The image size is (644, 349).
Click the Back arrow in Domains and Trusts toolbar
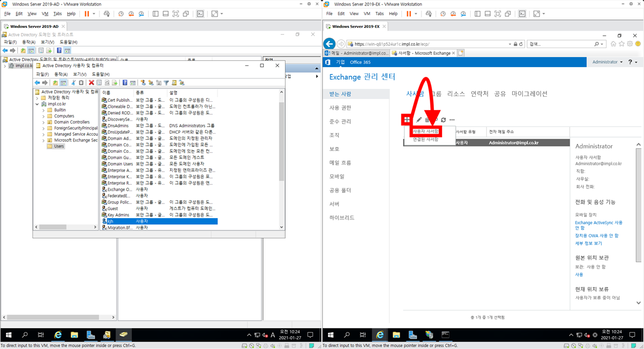coord(5,50)
